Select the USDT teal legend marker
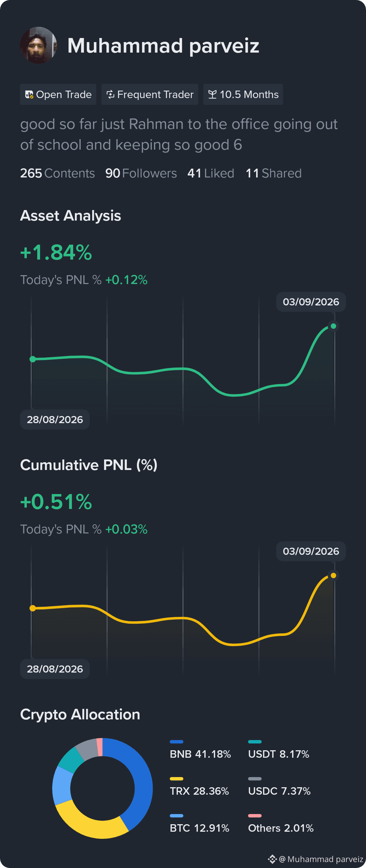 coord(255,742)
